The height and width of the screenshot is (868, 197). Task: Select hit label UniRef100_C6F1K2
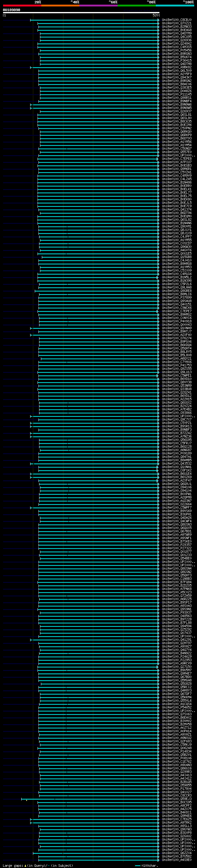tap(177, 470)
